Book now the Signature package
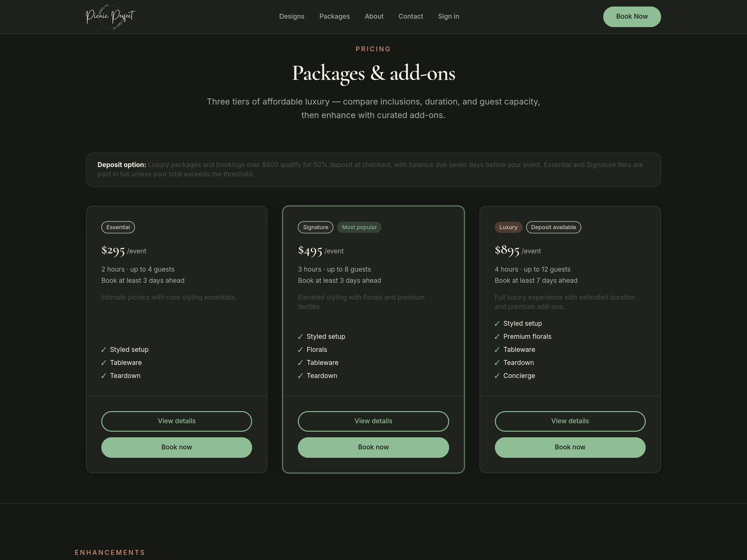This screenshot has height=560, width=747. pos(373,447)
